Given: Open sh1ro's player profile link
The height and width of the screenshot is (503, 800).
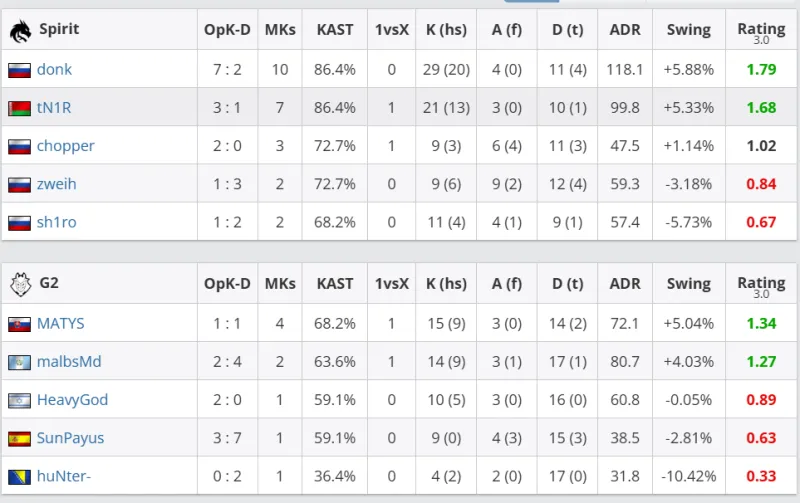Looking at the screenshot, I should (x=56, y=222).
